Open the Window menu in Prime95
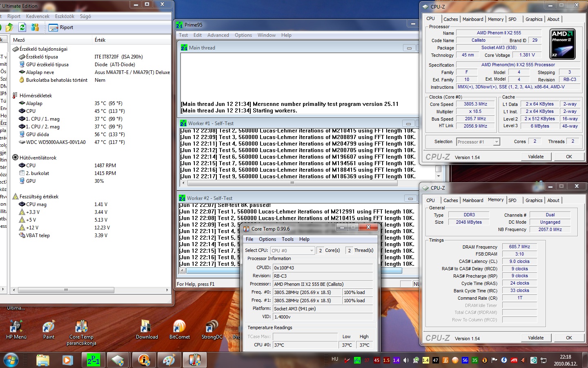The width and height of the screenshot is (588, 368). coord(267,35)
